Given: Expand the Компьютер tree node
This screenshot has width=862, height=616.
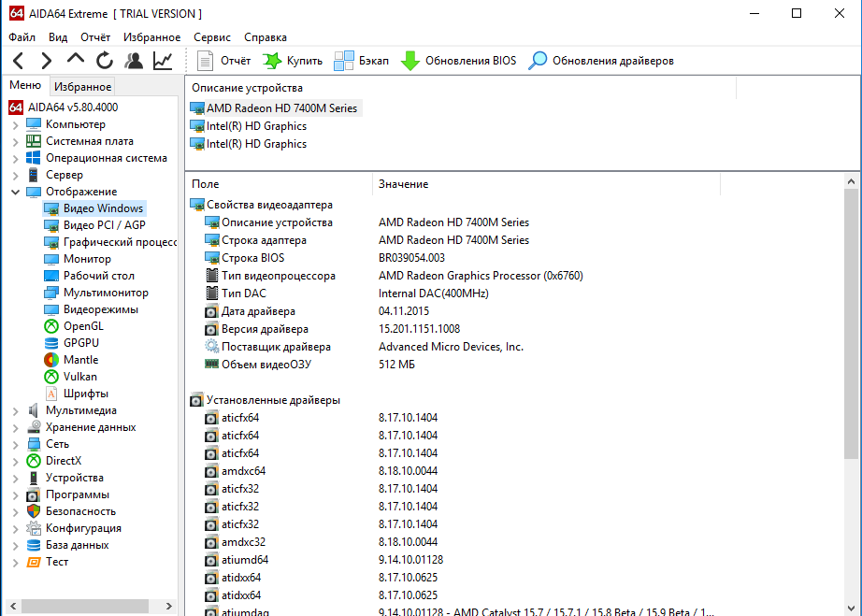Looking at the screenshot, I should click(15, 124).
